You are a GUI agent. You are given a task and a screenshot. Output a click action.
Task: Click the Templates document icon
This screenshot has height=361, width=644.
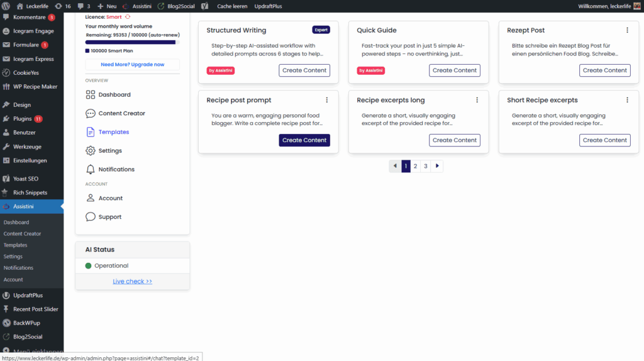coord(91,132)
